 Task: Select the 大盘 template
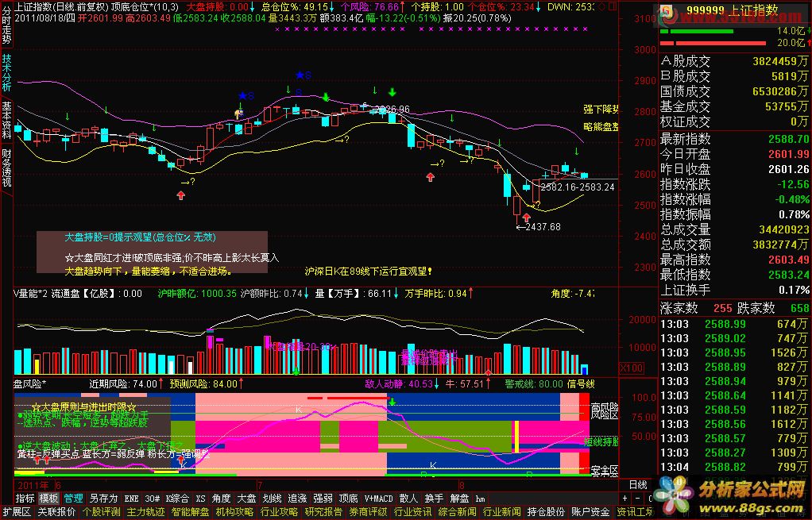point(246,499)
